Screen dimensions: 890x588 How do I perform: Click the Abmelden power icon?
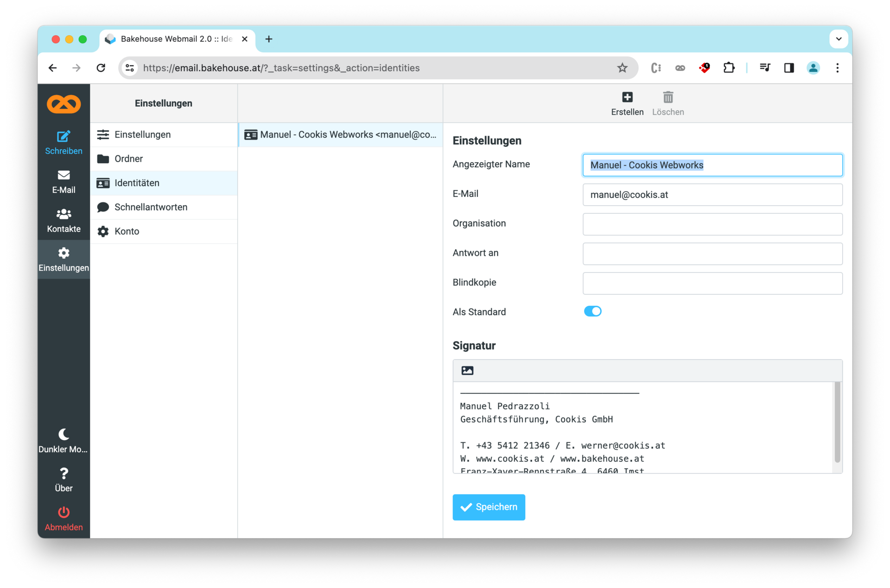[64, 512]
